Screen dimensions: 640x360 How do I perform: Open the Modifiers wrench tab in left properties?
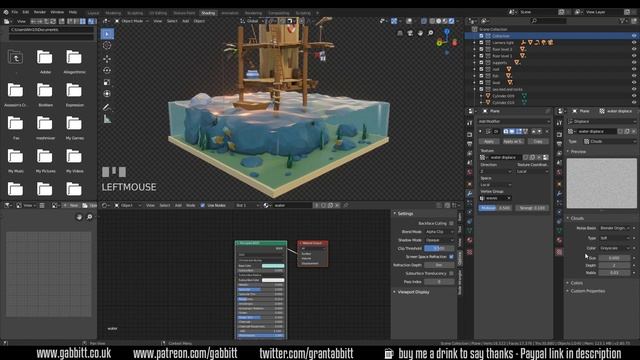(x=469, y=193)
